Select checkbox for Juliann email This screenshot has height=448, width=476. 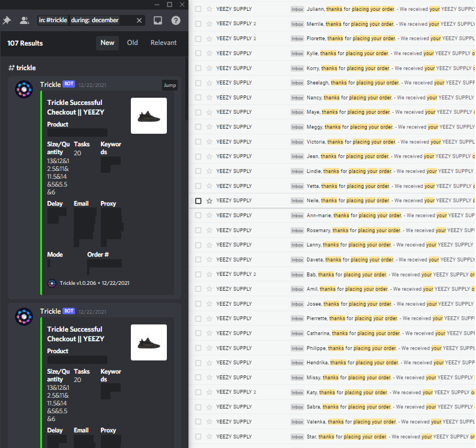point(198,9)
